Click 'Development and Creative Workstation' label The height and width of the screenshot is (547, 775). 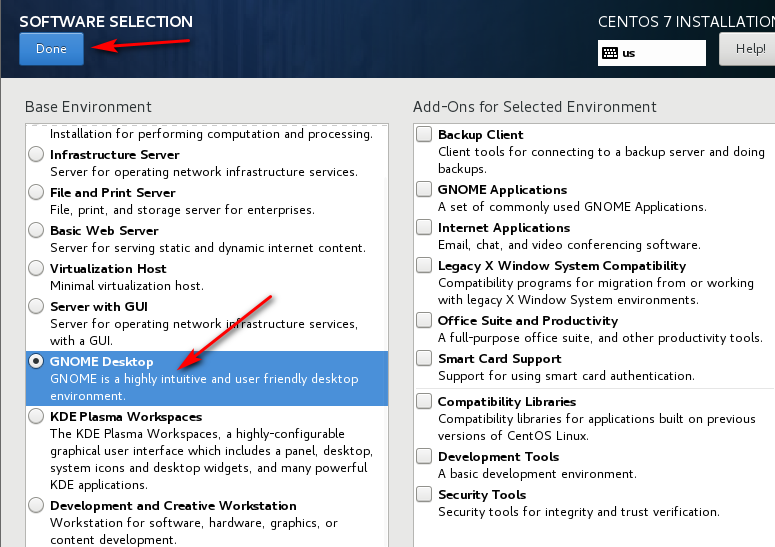tap(173, 506)
